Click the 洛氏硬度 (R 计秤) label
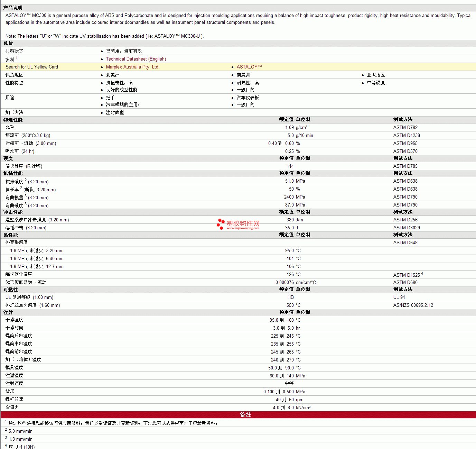The width and height of the screenshot is (476, 449). pos(24,166)
